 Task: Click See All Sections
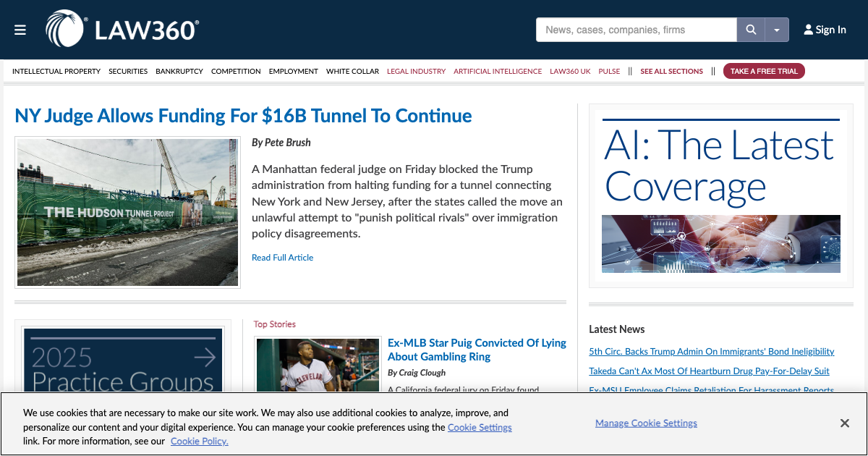pos(671,71)
